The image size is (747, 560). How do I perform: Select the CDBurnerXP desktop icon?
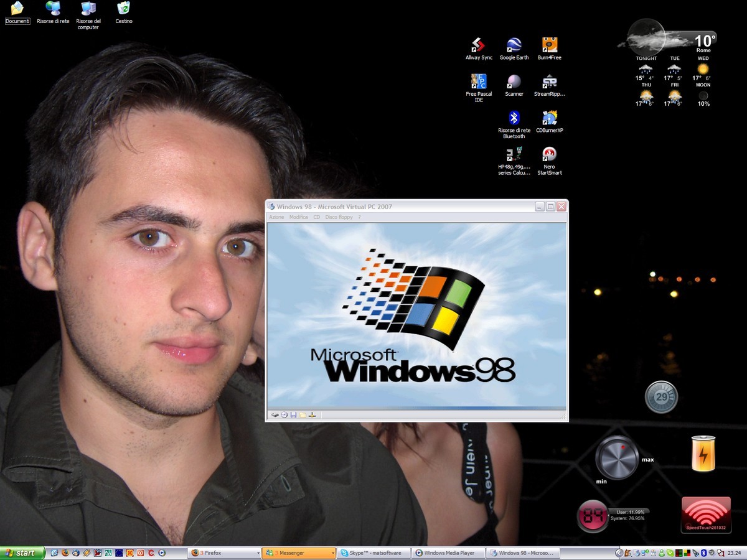550,122
